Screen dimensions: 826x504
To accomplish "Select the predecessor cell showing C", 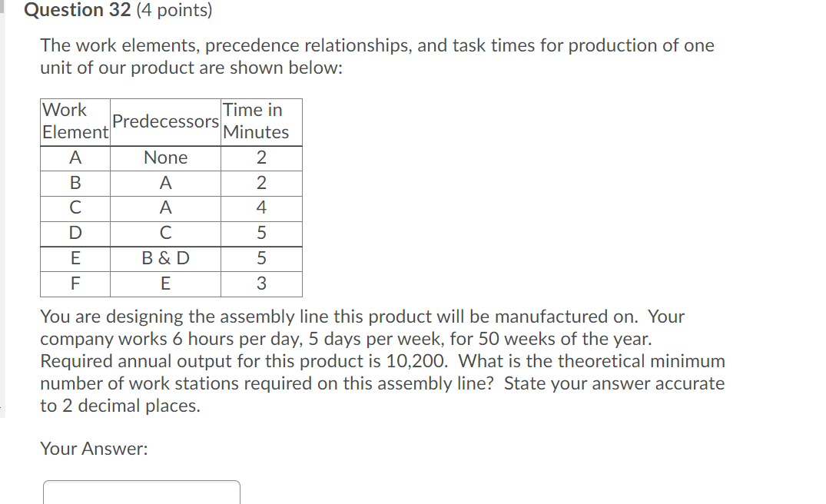I will click(x=165, y=234).
